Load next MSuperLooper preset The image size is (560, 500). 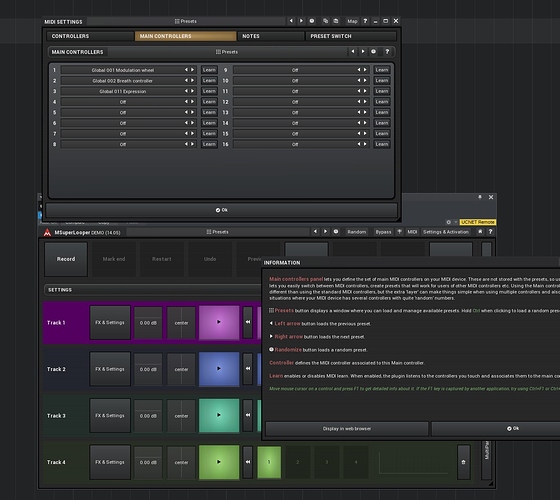tap(325, 232)
